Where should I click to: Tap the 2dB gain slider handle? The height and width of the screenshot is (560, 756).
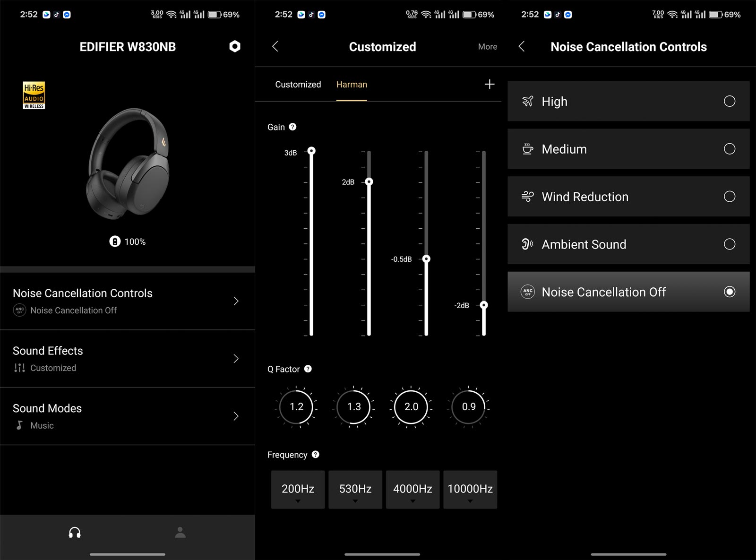coord(369,182)
